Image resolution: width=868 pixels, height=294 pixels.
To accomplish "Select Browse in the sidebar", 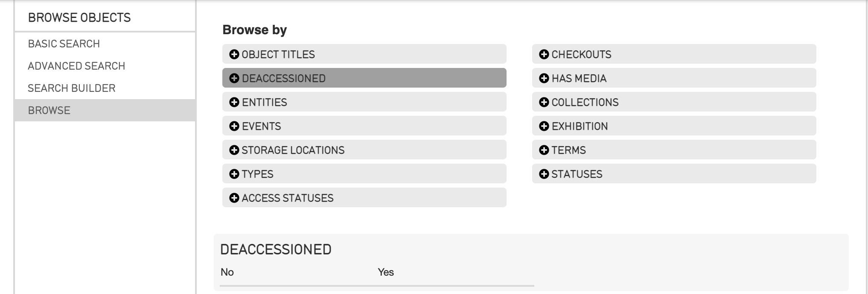I will coord(49,110).
